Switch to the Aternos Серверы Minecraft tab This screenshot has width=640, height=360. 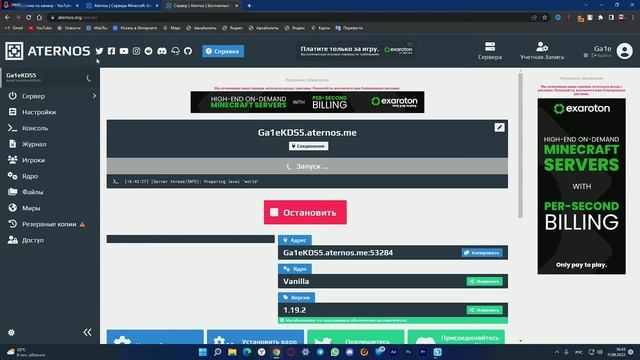pyautogui.click(x=122, y=6)
